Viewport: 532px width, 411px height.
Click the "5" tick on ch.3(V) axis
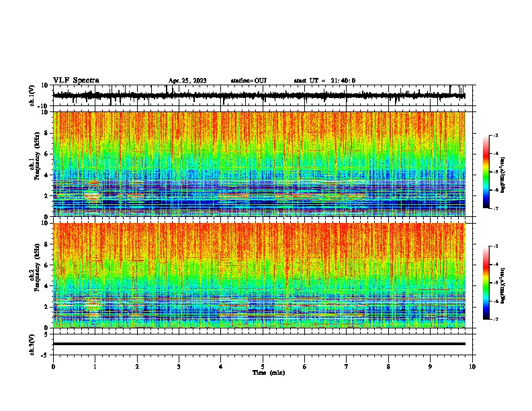click(46, 334)
